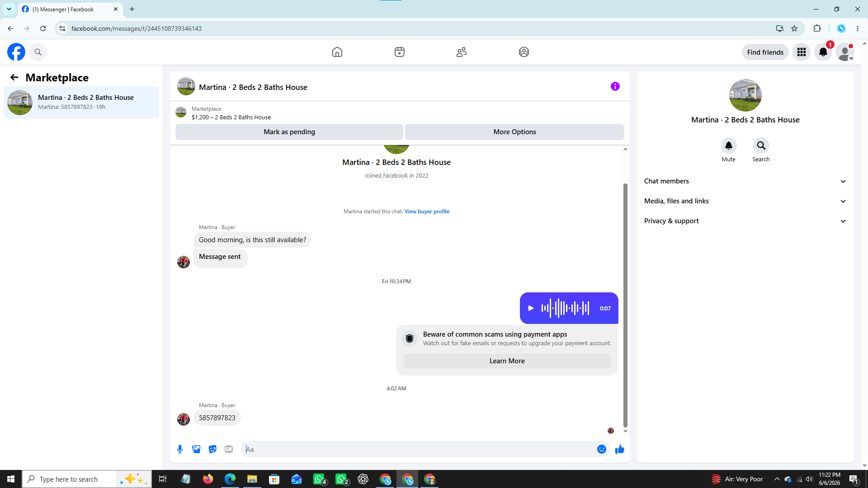Show hidden system tray icons
The width and height of the screenshot is (868, 488).
[x=777, y=479]
